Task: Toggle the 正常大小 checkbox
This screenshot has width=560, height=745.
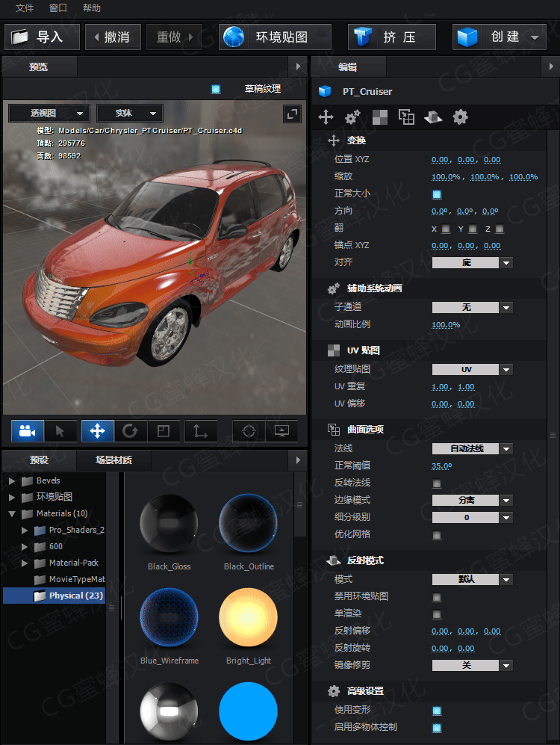Action: click(437, 194)
